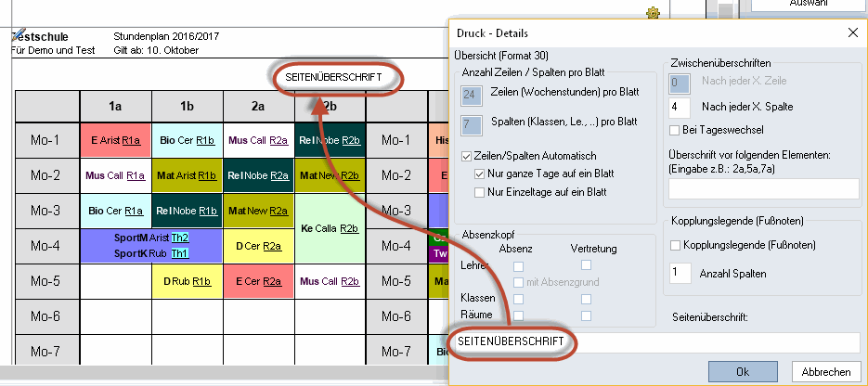The width and height of the screenshot is (868, 386).
Task: Select the Bio Cer R1b lesson cell
Action: click(188, 140)
